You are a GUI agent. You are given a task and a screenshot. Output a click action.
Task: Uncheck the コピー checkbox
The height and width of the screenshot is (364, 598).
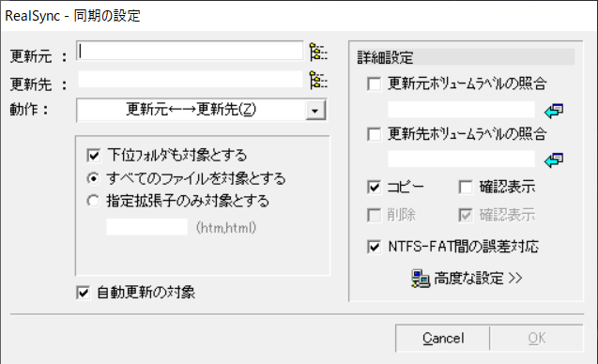coord(374,187)
